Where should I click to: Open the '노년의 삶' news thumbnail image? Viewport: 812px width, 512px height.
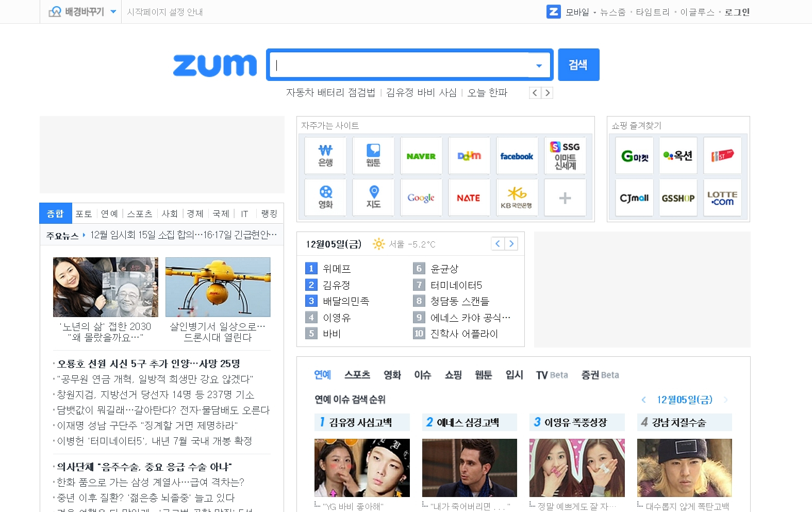[106, 287]
